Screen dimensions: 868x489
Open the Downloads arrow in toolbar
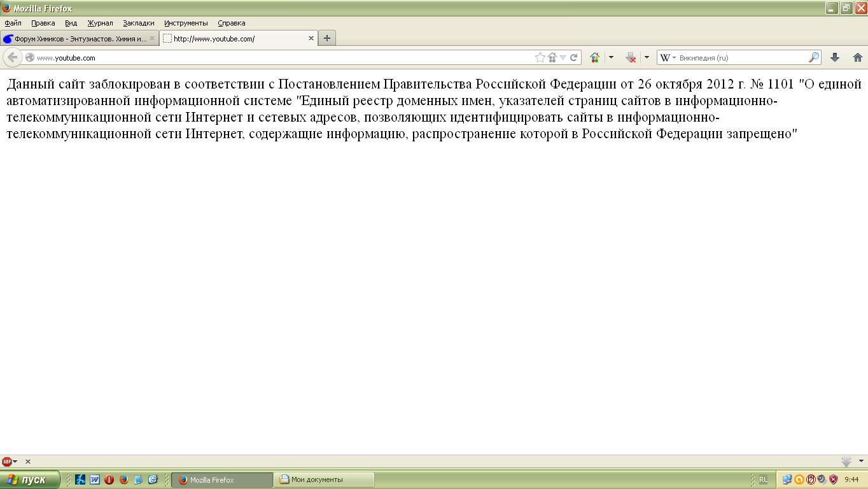834,57
